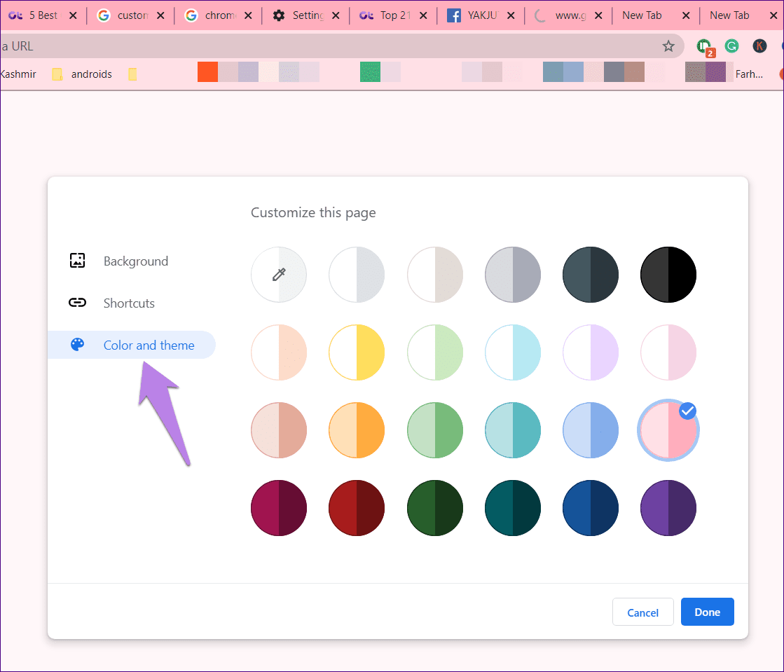
Task: Open the Grammarly extension icon
Action: pos(731,46)
